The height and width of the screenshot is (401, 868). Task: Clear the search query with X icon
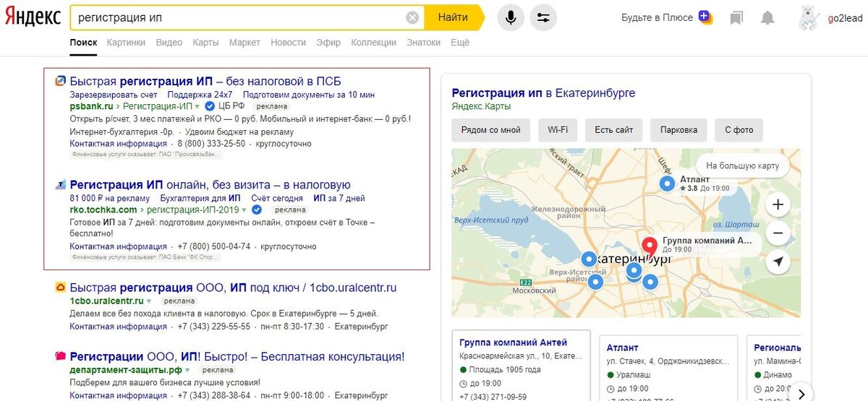[x=412, y=17]
